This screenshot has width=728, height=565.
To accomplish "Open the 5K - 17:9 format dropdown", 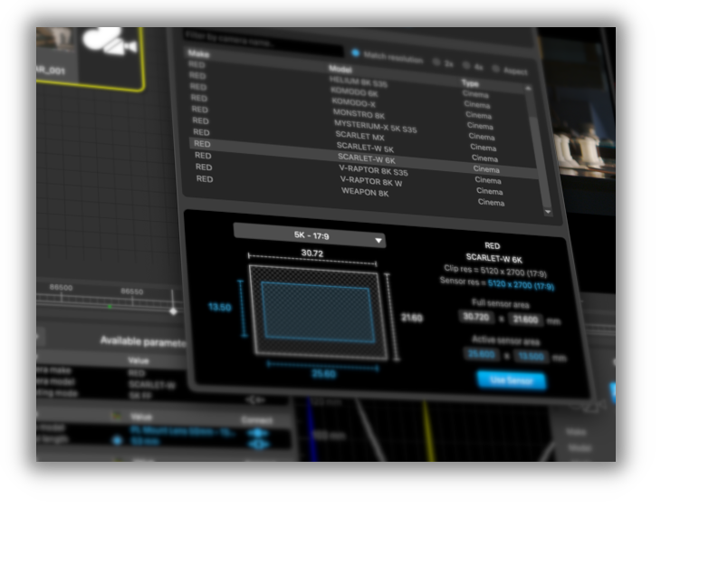I will [x=310, y=237].
